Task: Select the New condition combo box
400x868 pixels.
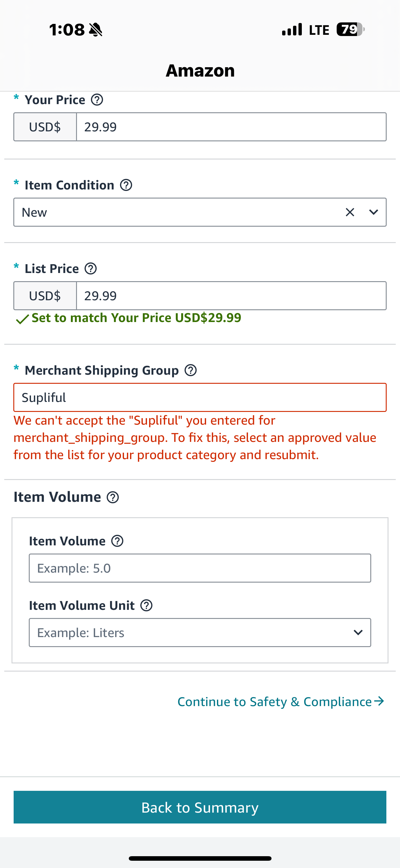Action: (200, 212)
